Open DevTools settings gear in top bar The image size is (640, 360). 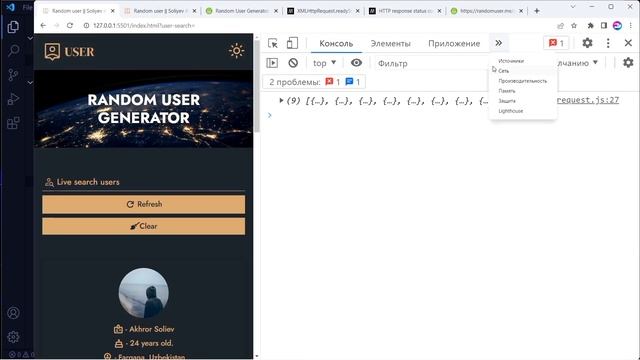tap(587, 43)
